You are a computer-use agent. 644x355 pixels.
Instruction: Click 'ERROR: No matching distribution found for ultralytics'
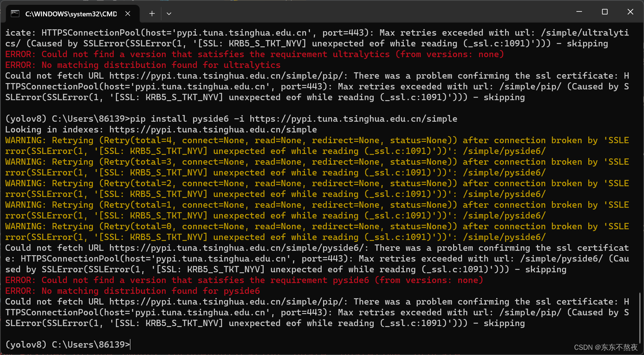click(143, 65)
